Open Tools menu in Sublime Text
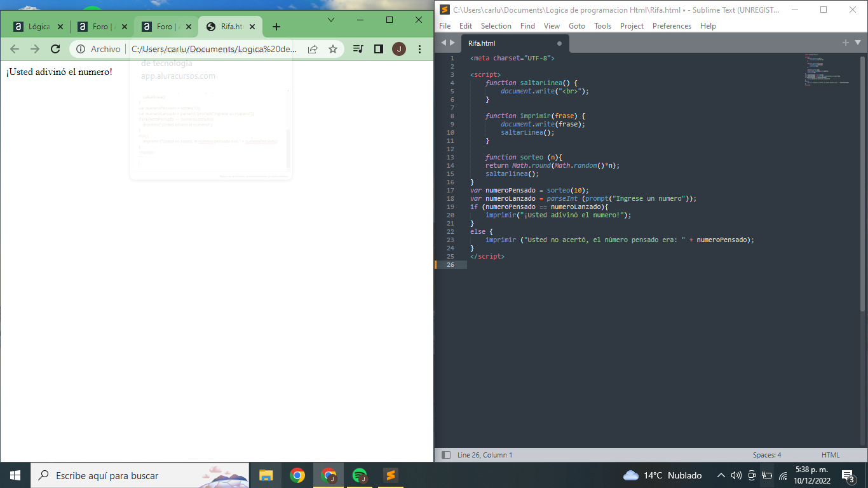This screenshot has height=488, width=868. [602, 26]
